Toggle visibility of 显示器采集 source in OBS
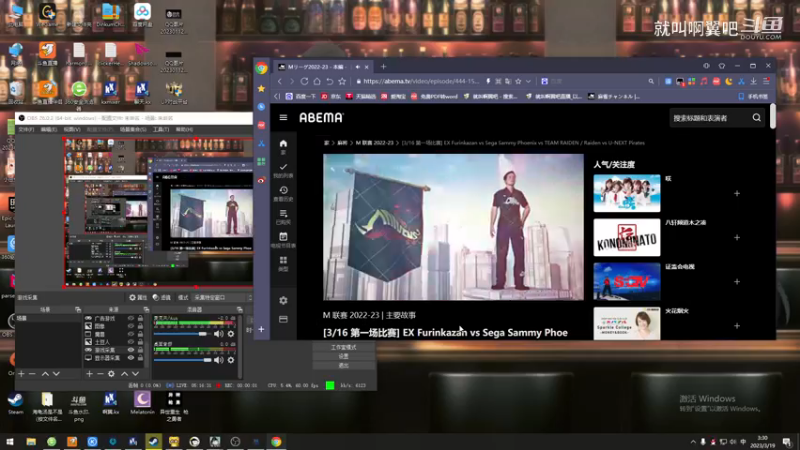Screen dimensions: 800x450 tap(131, 358)
